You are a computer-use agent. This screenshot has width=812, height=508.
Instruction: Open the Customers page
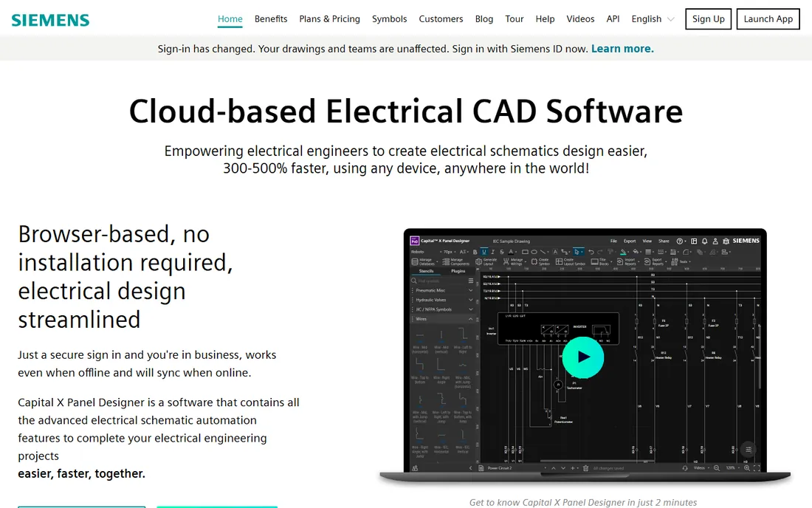pyautogui.click(x=441, y=19)
